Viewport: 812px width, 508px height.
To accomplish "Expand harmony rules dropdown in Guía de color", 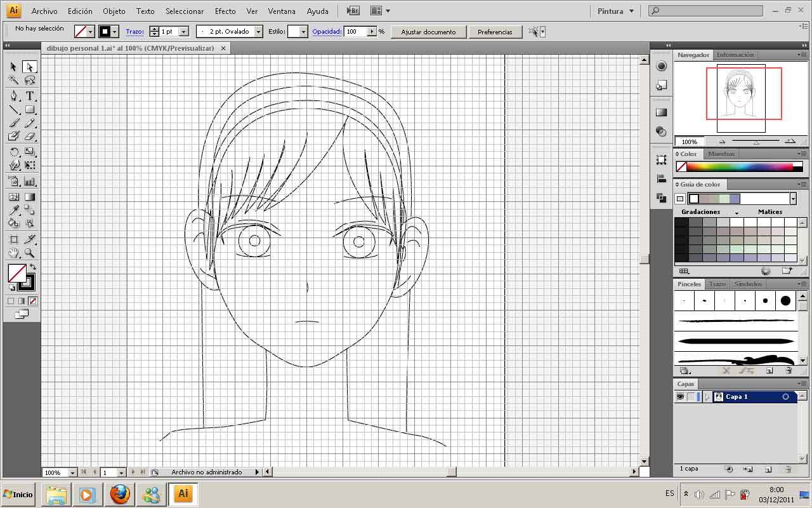I will pyautogui.click(x=793, y=199).
